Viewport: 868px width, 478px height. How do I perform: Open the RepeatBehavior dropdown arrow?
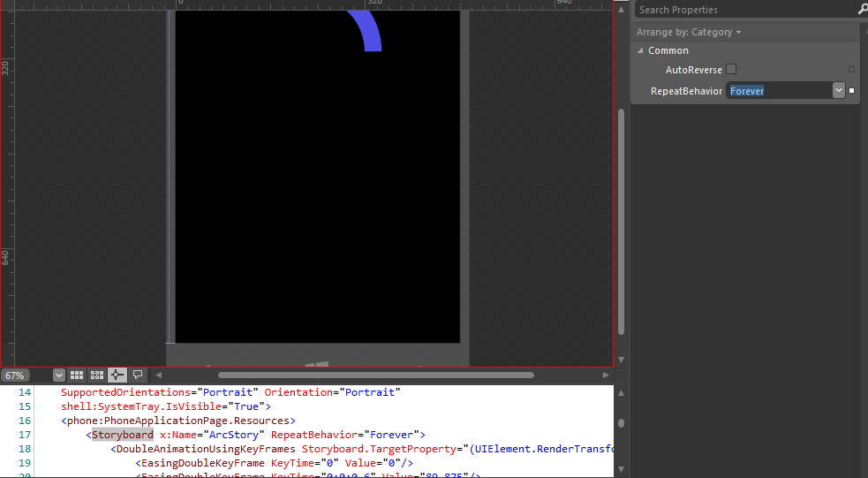pyautogui.click(x=838, y=90)
